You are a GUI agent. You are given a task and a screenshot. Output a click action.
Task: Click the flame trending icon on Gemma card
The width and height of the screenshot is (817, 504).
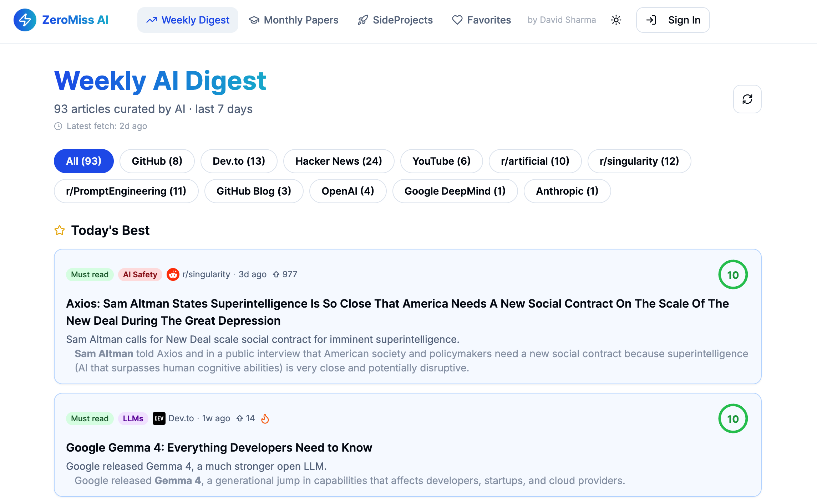pos(265,418)
